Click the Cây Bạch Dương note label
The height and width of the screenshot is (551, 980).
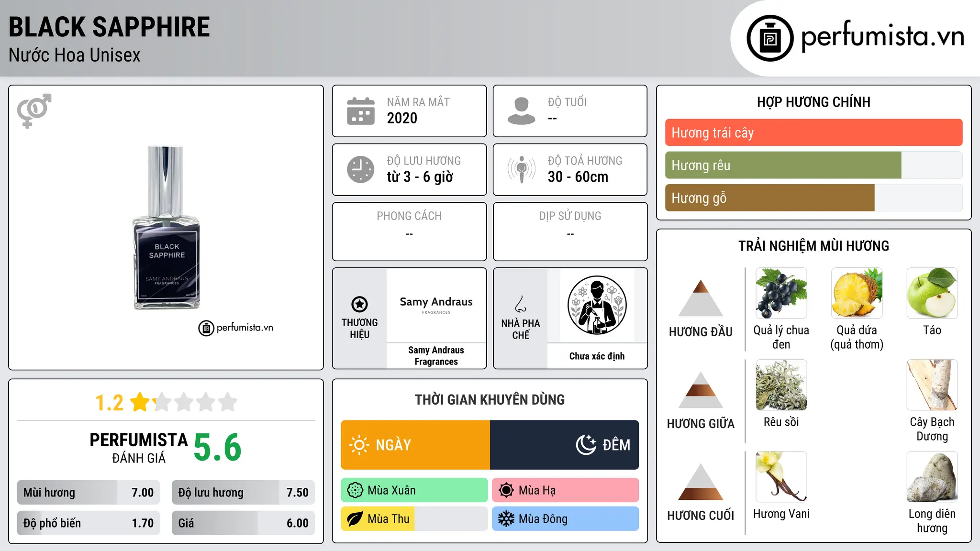point(932,429)
